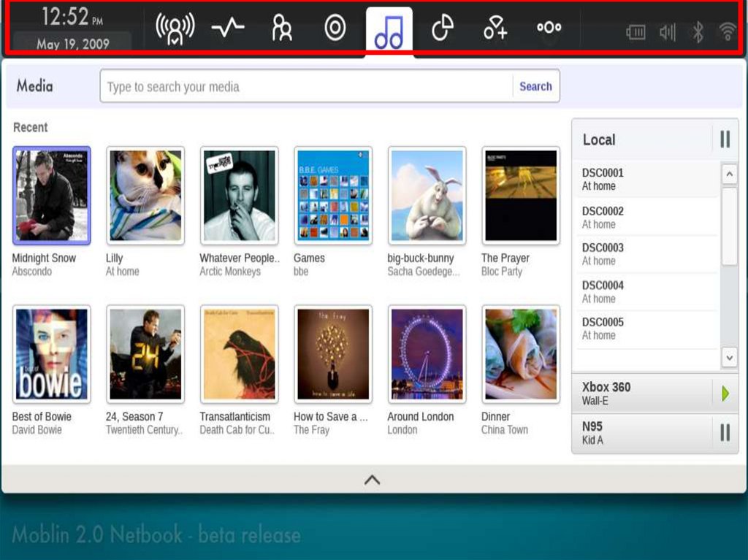Open Transatlanticism album cover
This screenshot has width=748, height=560.
coord(240,354)
